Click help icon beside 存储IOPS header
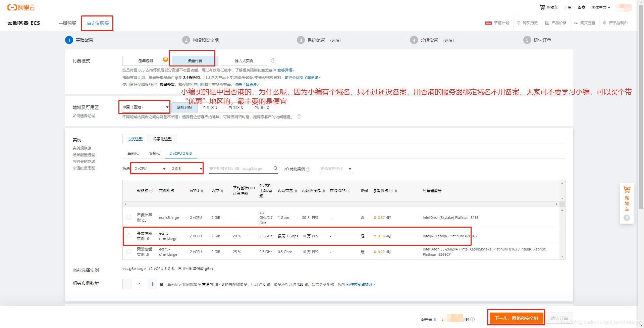 point(348,191)
